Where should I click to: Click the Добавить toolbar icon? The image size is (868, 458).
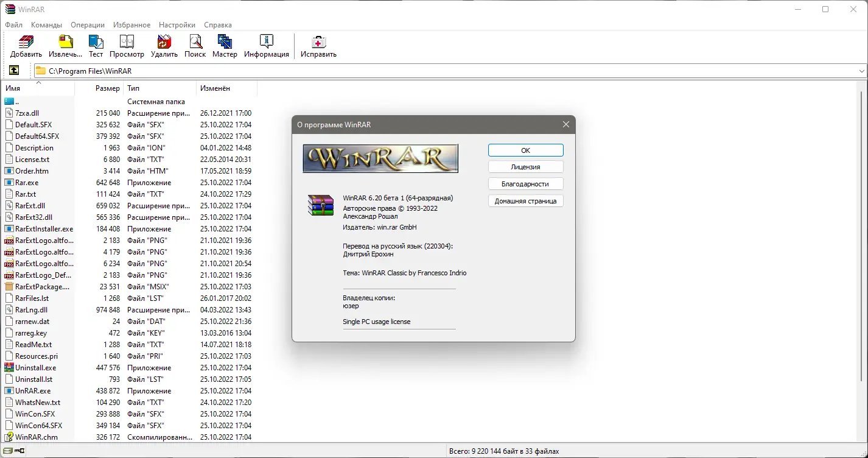tap(26, 42)
